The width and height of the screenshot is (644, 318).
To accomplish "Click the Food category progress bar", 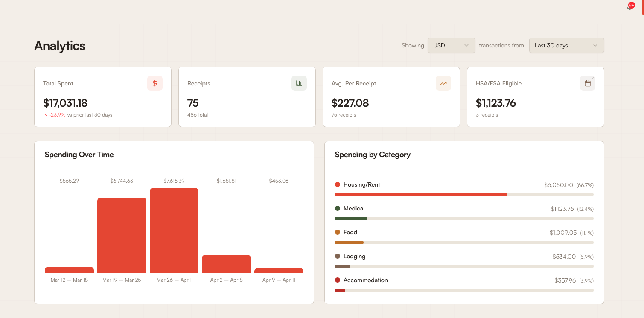I will point(464,242).
